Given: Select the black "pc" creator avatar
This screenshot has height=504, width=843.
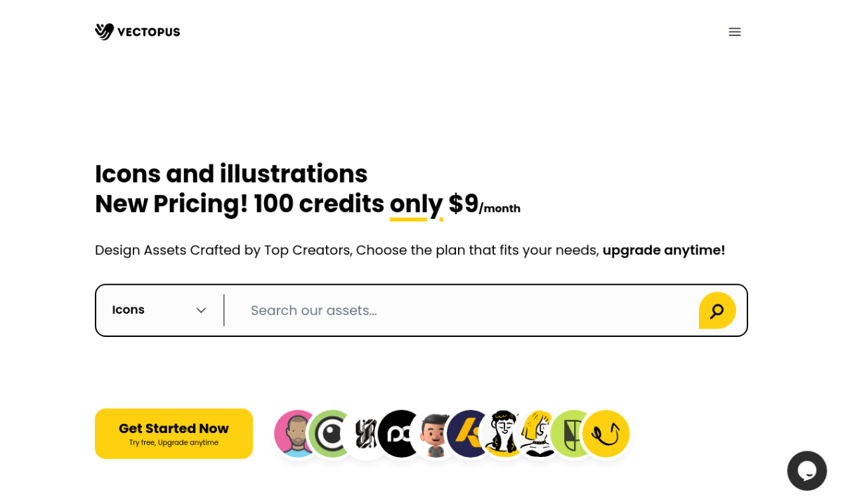Looking at the screenshot, I should point(400,434).
